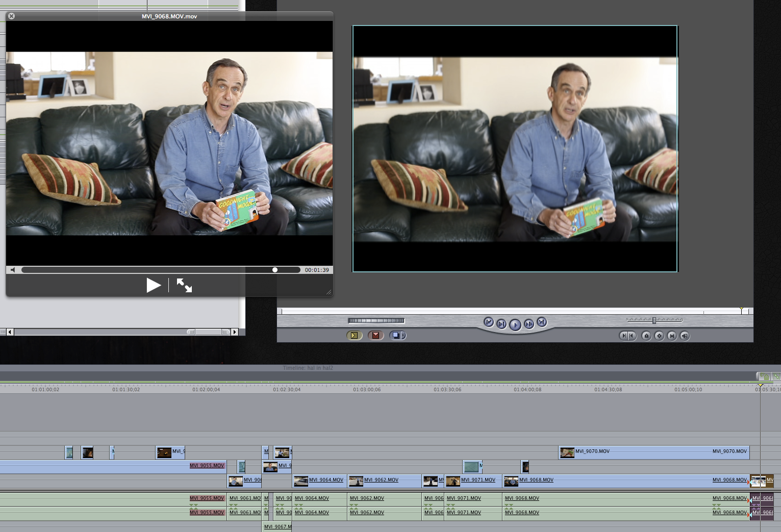Click the blue Replace edit button
Viewport: 781px width, 532px height.
click(396, 336)
